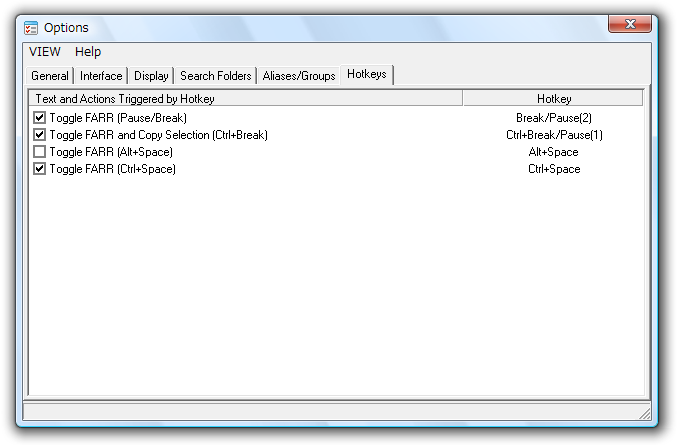The height and width of the screenshot is (445, 678).
Task: Uncheck Toggle FARR (Ctrl+Space) checkbox
Action: point(39,169)
